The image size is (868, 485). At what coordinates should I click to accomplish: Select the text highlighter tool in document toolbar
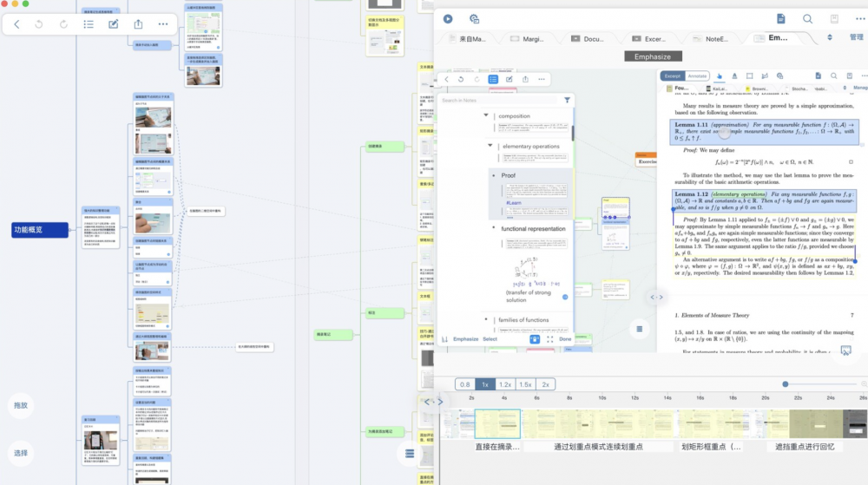point(734,75)
